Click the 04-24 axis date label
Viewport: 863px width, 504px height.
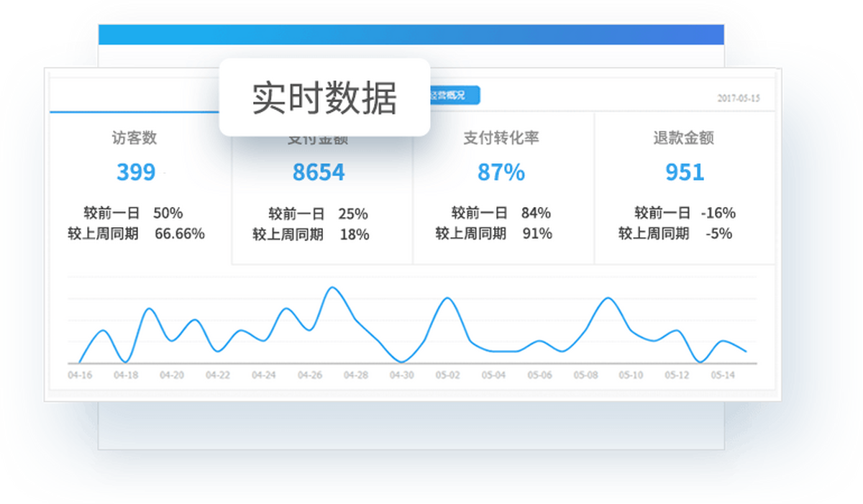coord(264,375)
